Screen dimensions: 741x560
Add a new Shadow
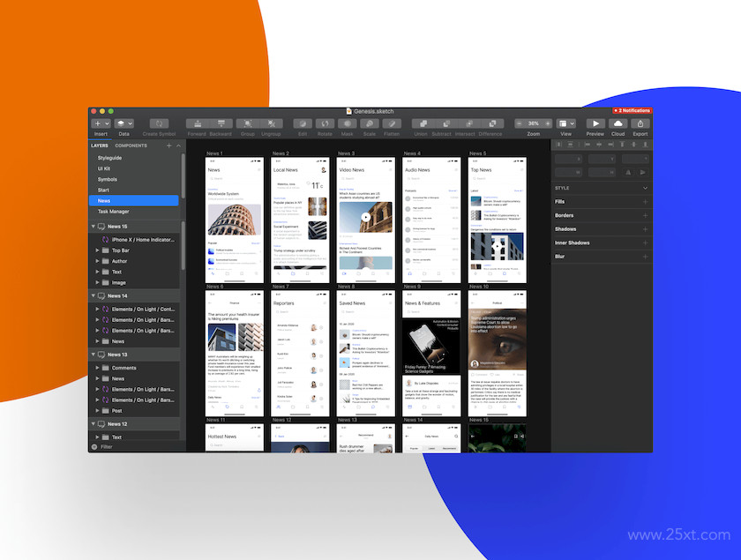pos(645,229)
